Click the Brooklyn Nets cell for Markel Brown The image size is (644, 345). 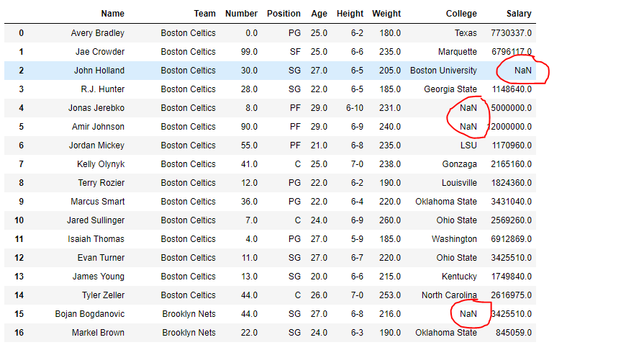coord(189,333)
